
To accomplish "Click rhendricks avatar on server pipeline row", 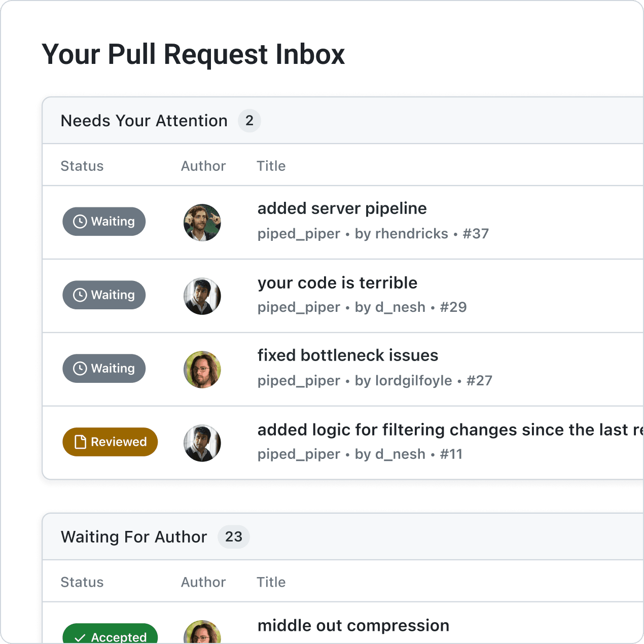I will [202, 223].
